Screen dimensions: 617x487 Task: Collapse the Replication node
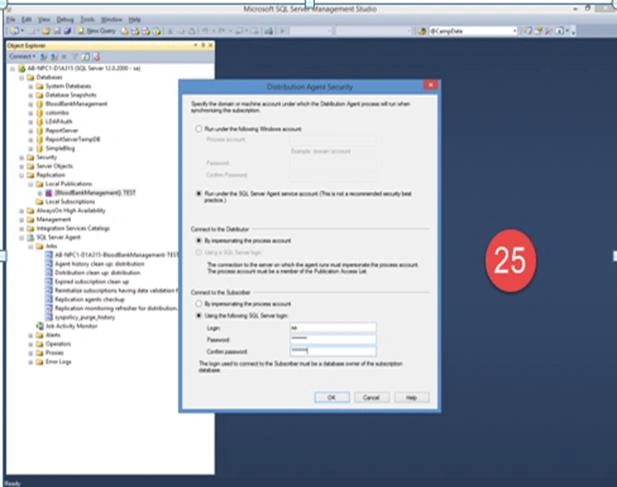click(22, 175)
